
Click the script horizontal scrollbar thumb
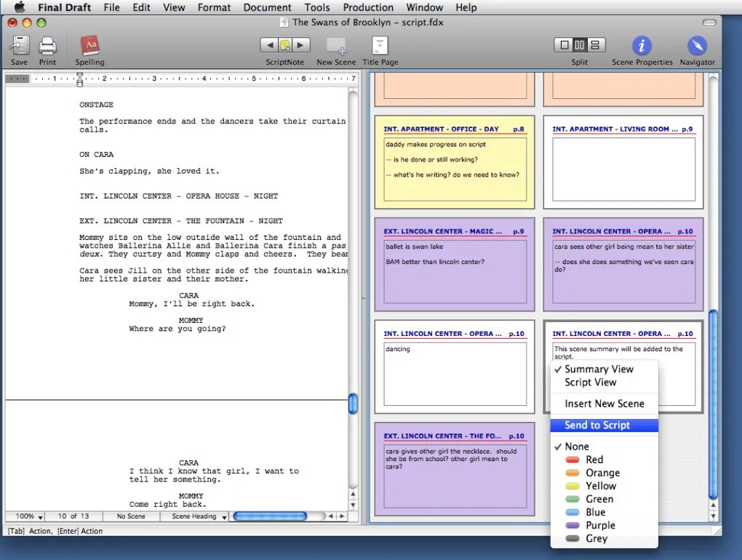click(x=270, y=516)
